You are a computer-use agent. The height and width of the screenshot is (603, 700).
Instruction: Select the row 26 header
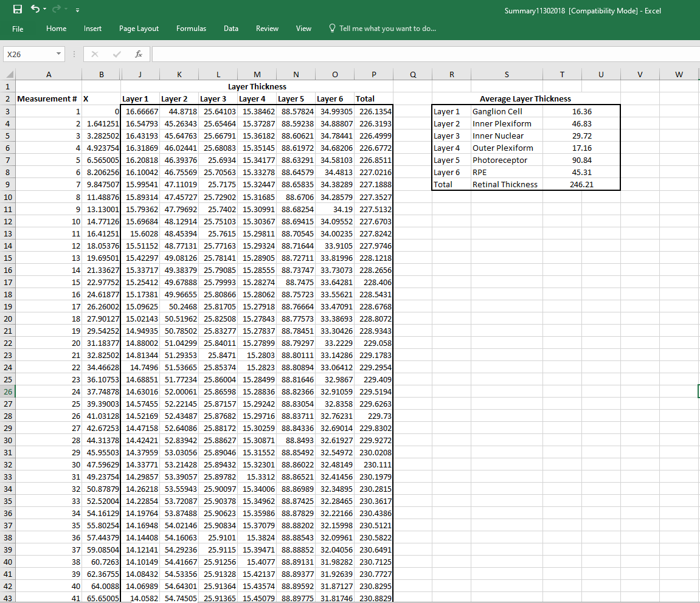8,391
